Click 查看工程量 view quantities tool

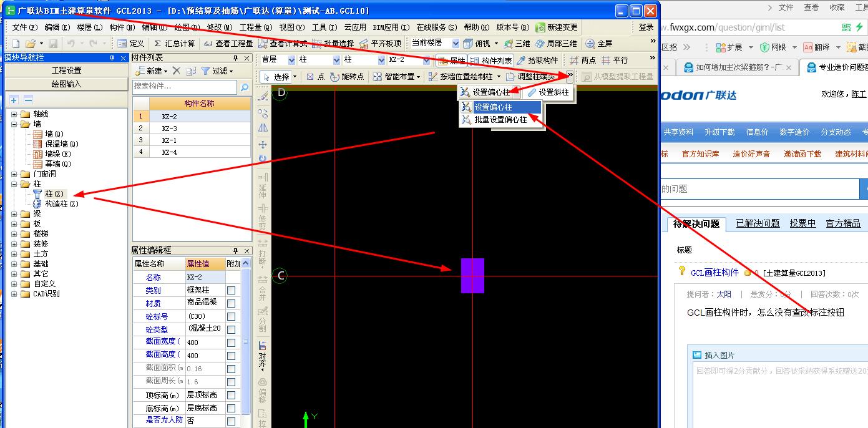click(228, 44)
